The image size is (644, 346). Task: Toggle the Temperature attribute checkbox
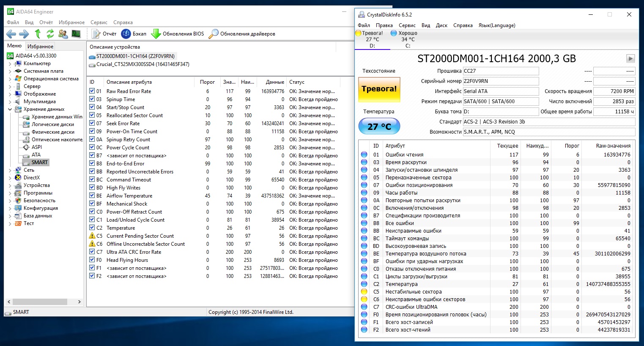92,228
